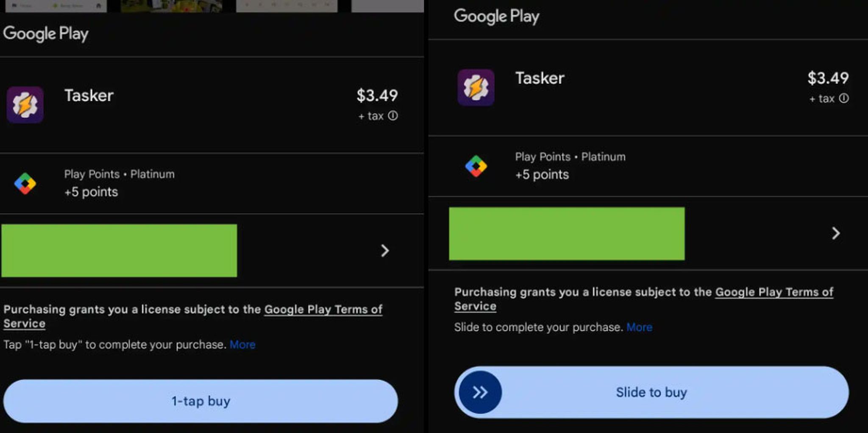The width and height of the screenshot is (868, 433).
Task: Click More in the slide purchase instructions
Action: coord(640,327)
